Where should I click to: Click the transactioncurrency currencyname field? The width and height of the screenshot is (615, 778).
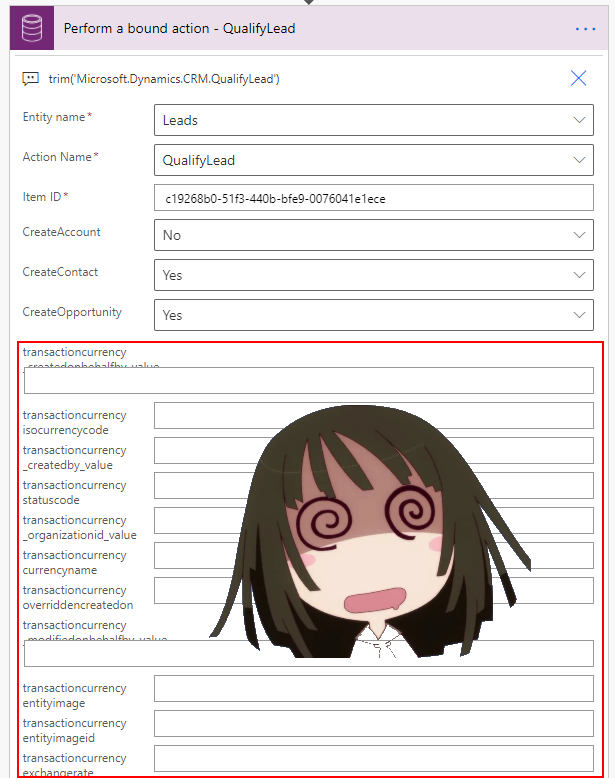click(374, 555)
